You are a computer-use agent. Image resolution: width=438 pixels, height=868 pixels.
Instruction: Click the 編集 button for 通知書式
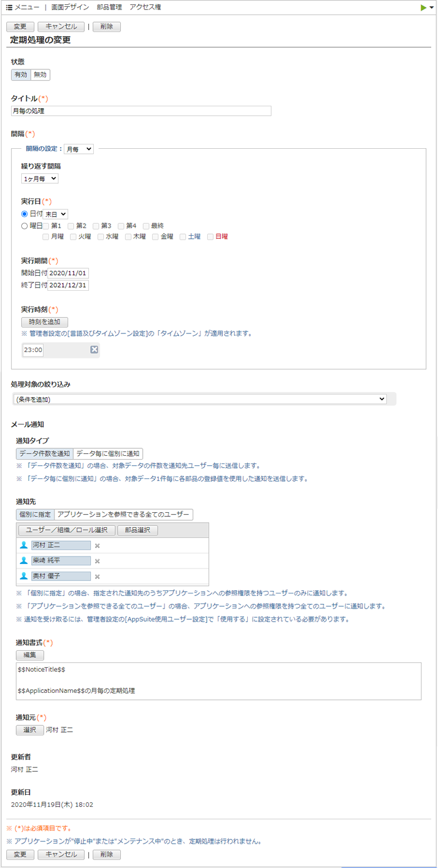(30, 655)
